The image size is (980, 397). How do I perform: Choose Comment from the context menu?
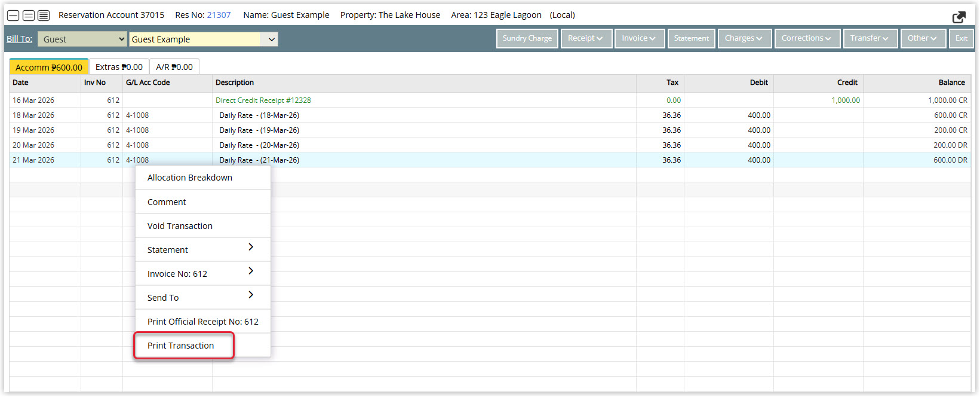point(203,202)
